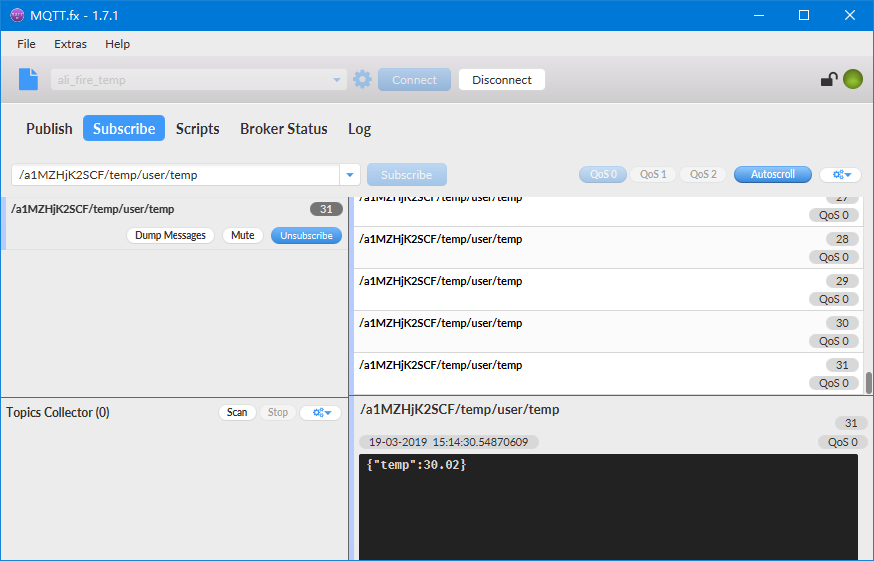Screen dimensions: 874x561
Task: Toggle the Autoscroll button
Action: pos(773,175)
